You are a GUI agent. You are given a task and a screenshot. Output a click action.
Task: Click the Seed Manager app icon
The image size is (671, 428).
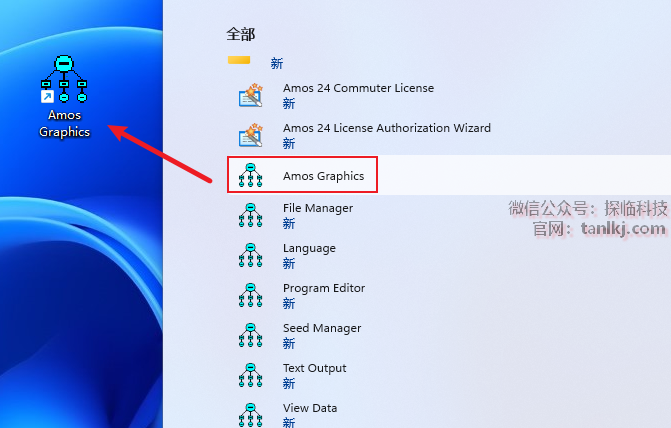pos(250,335)
